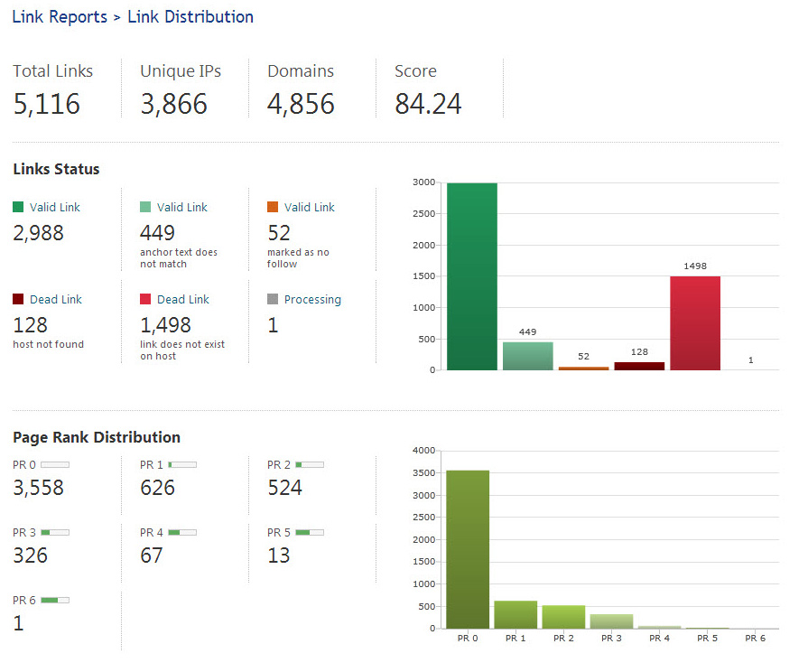The image size is (808, 672).
Task: Click the gray Processing legend swatch
Action: (x=273, y=299)
